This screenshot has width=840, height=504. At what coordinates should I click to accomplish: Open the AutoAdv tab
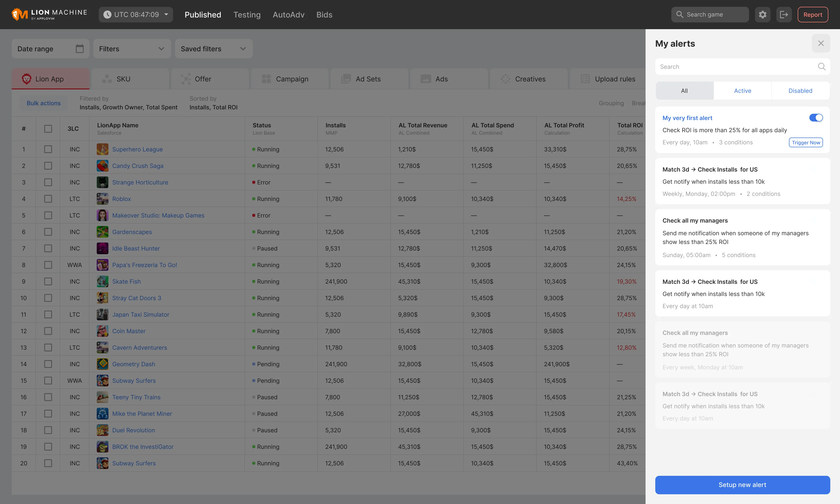288,15
